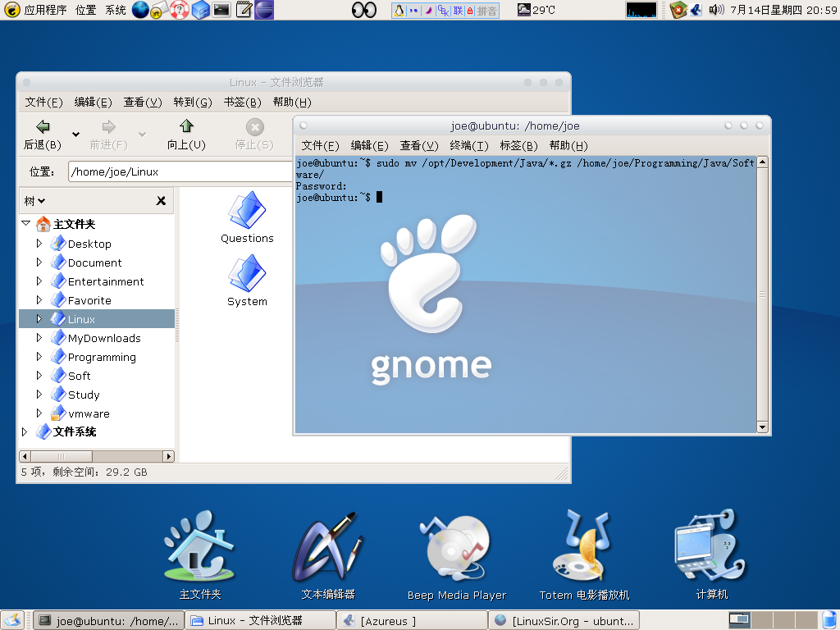This screenshot has height=630, width=840.
Task: Open the Beep Media Player desktop icon
Action: pyautogui.click(x=456, y=557)
